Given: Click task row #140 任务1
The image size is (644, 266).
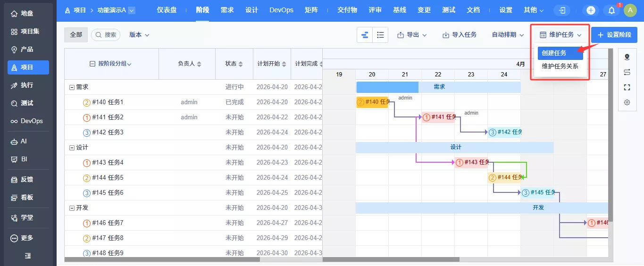Looking at the screenshot, I should pyautogui.click(x=193, y=102).
